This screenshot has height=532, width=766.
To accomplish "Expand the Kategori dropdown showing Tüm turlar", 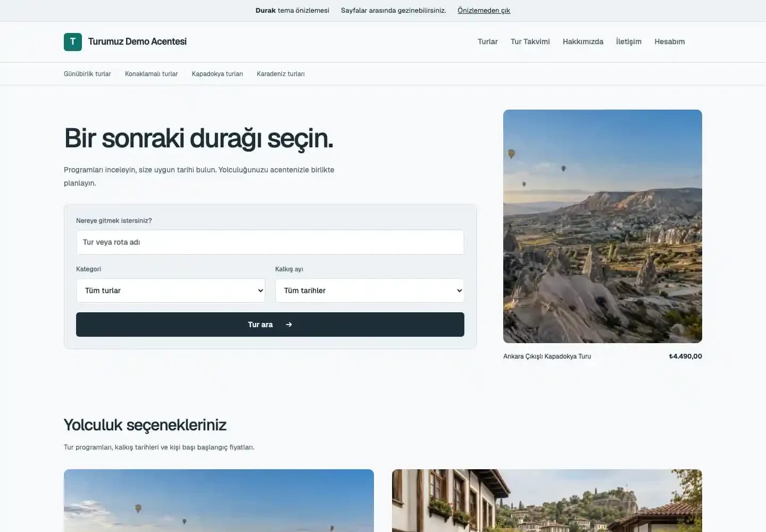I will (x=171, y=290).
